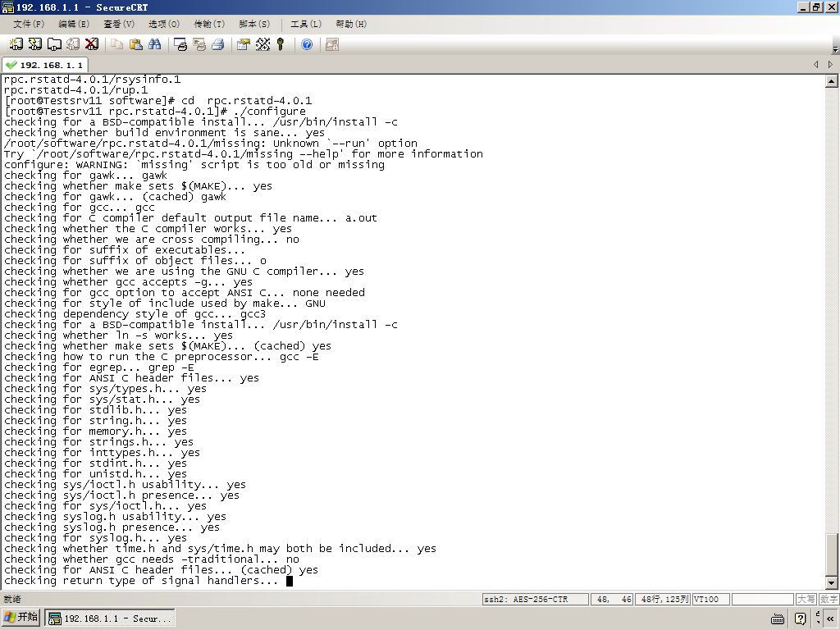Image resolution: width=840 pixels, height=630 pixels.
Task: Click the Print Selection toolbar icon
Action: (x=199, y=44)
